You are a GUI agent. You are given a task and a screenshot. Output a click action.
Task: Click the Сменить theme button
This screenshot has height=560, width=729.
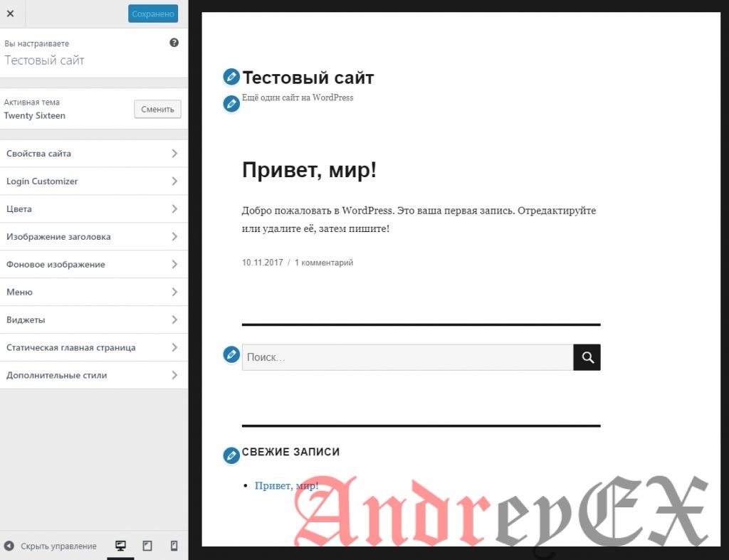(157, 109)
